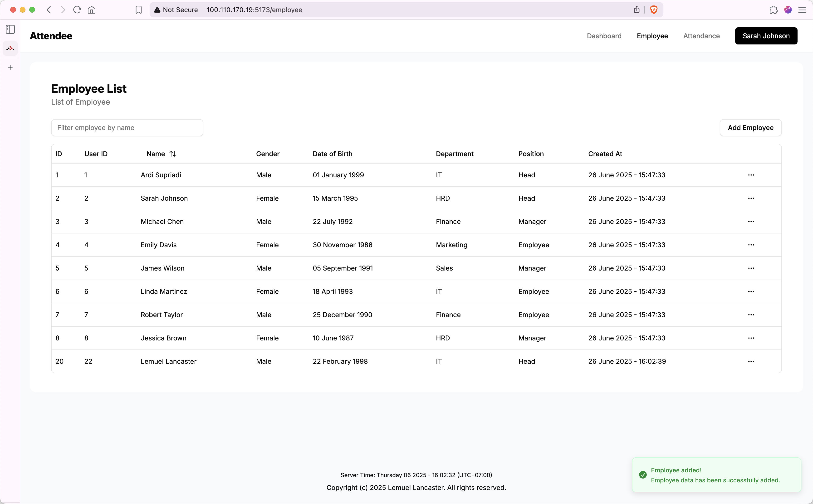Click the Brave shield icon

(654, 10)
